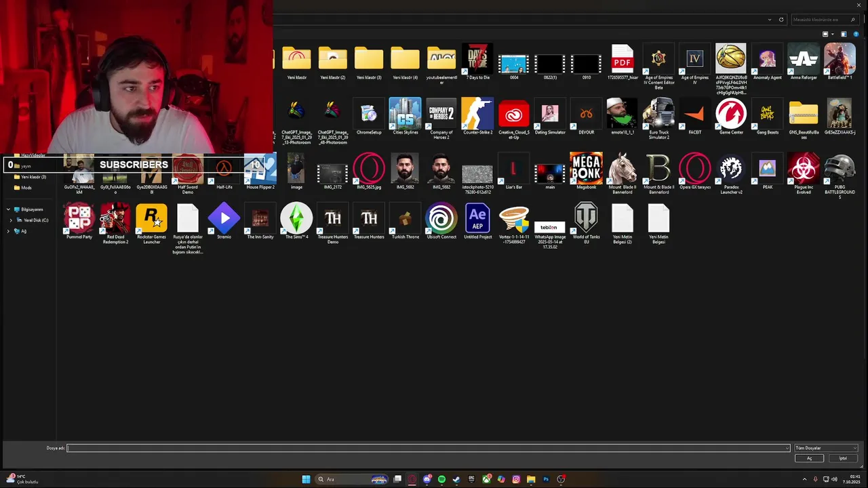Select the Plague Inc Evolved shortcut
This screenshot has width=868, height=488.
click(x=804, y=173)
